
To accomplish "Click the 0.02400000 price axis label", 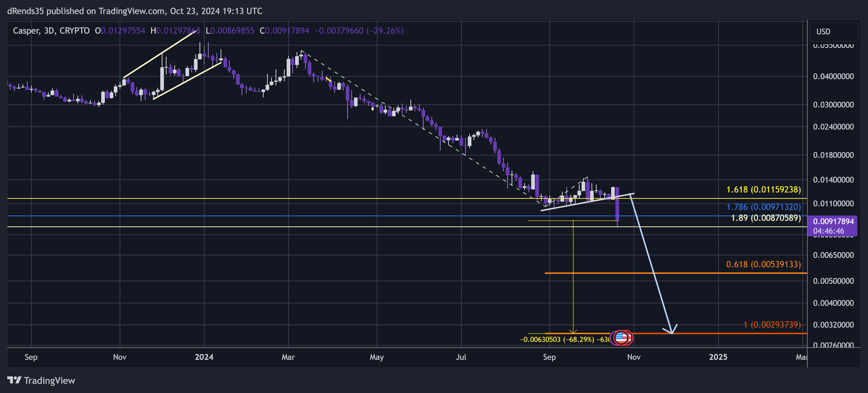I will [x=833, y=127].
